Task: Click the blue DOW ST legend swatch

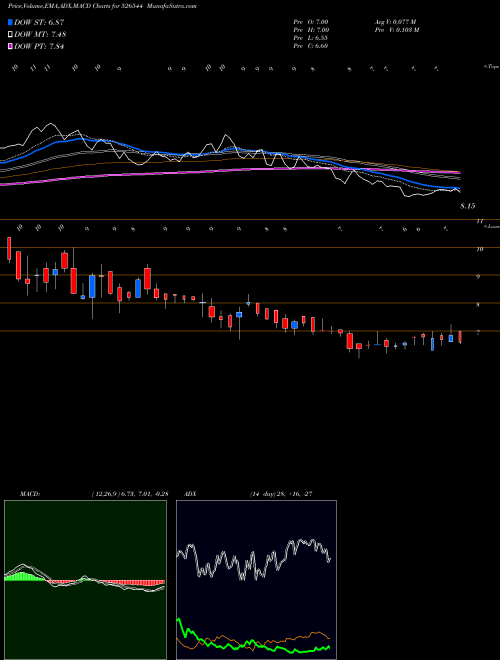Action: point(10,22)
